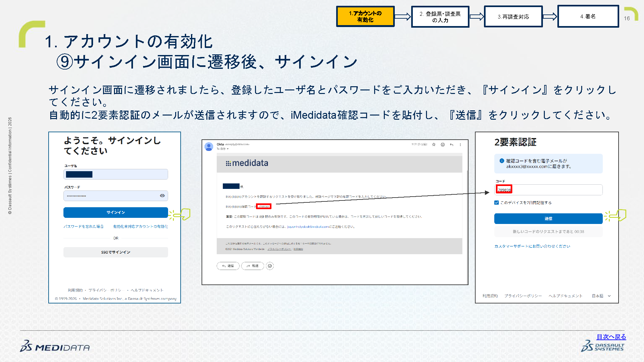Image resolution: width=644 pixels, height=362 pixels.
Task: Open カスタマーサポートにお問い合わせください link
Action: 532,246
